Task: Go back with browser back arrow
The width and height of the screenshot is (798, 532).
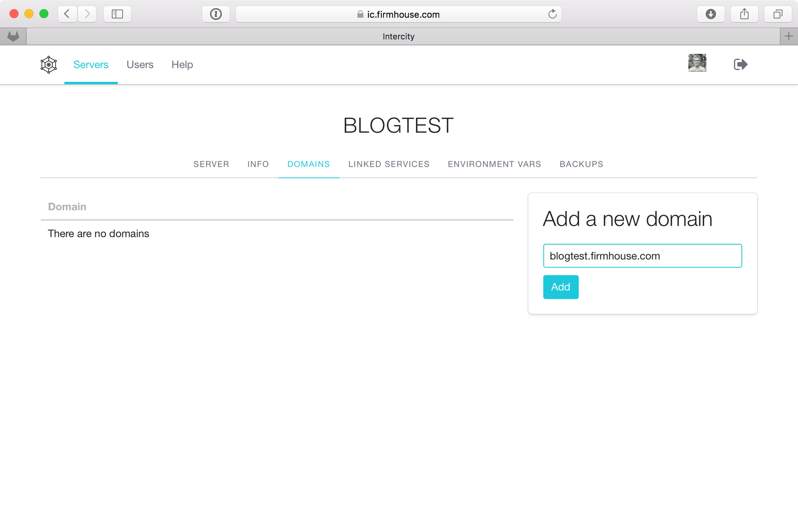Action: point(67,14)
